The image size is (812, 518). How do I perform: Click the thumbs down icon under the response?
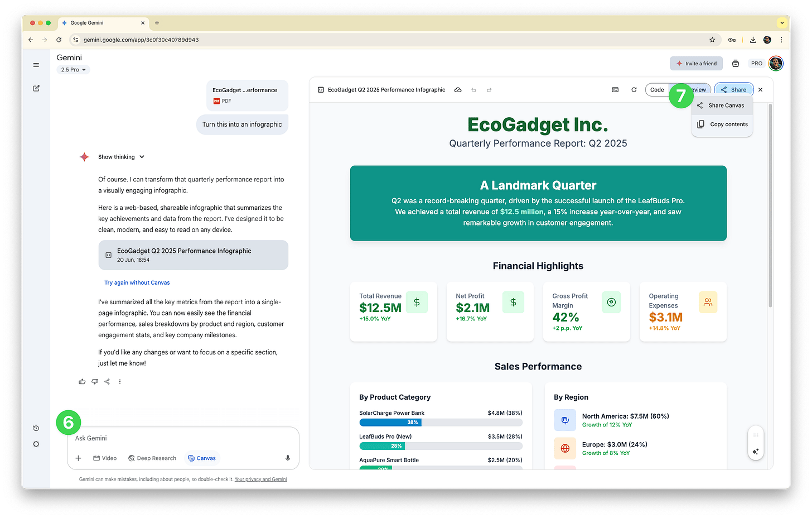click(95, 382)
